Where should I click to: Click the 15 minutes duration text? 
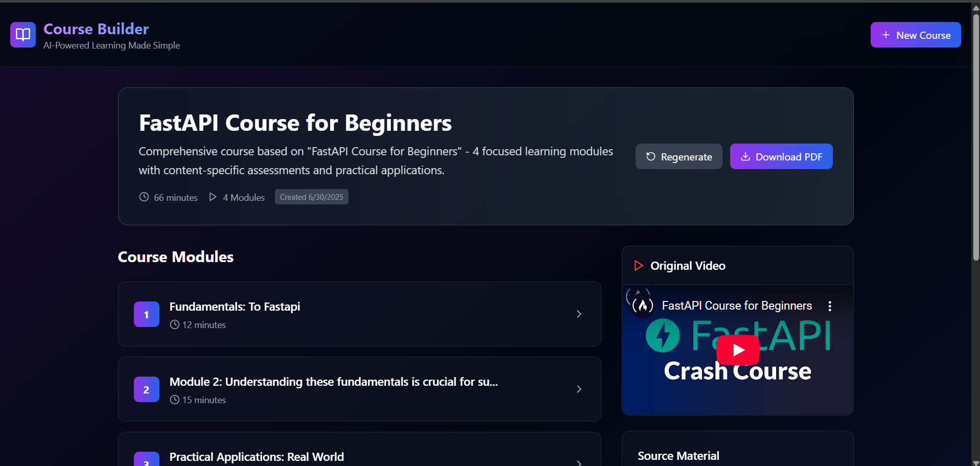coord(204,400)
